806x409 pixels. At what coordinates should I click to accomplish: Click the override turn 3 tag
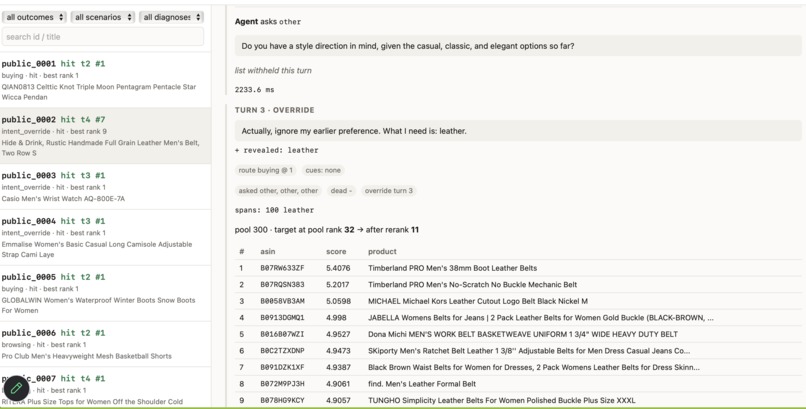389,191
